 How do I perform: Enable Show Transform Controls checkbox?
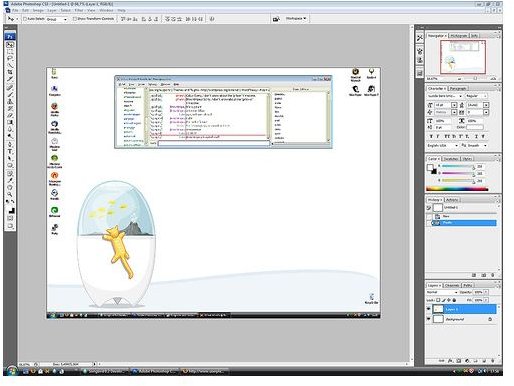click(x=75, y=19)
